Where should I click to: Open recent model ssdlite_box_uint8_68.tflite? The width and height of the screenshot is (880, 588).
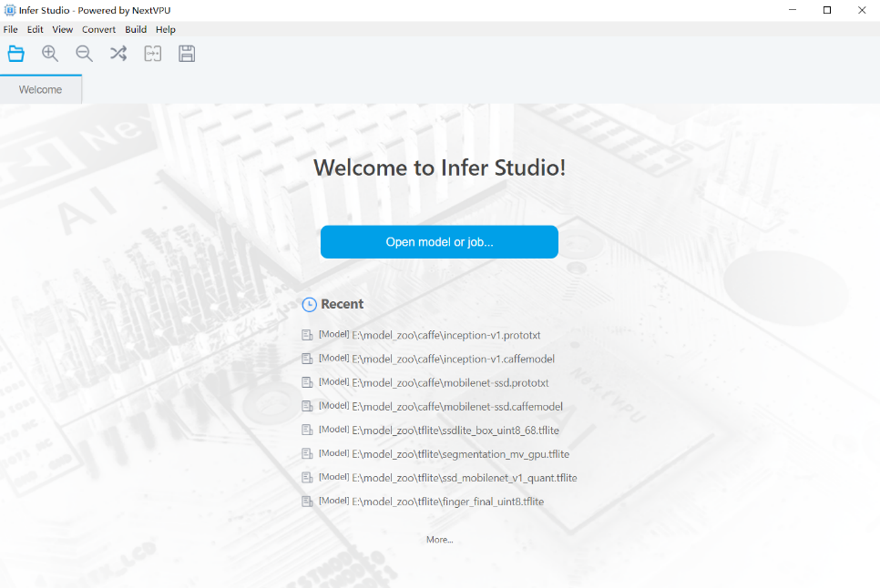tap(455, 431)
